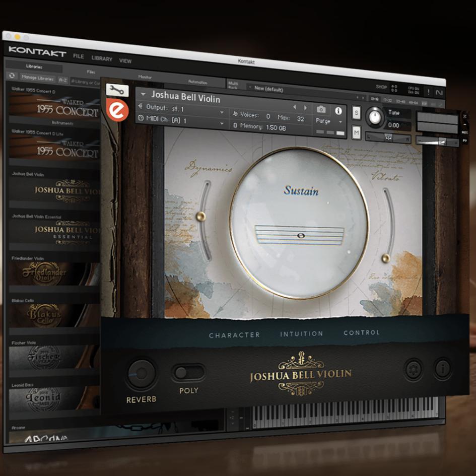Select Friedlander Violin library banner

click(54, 274)
